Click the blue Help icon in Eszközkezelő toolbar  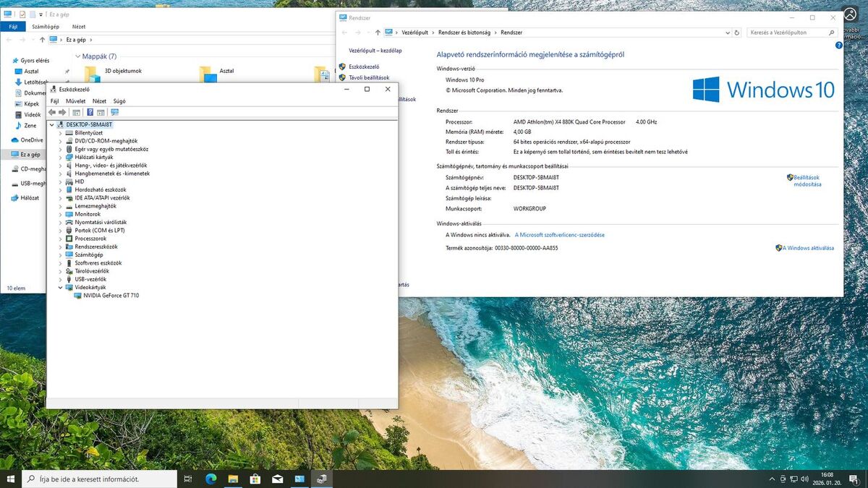click(x=90, y=112)
